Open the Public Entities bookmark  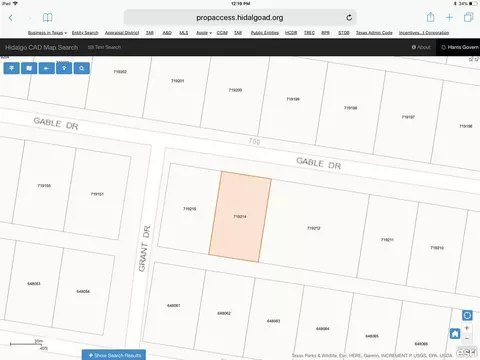[x=265, y=33]
